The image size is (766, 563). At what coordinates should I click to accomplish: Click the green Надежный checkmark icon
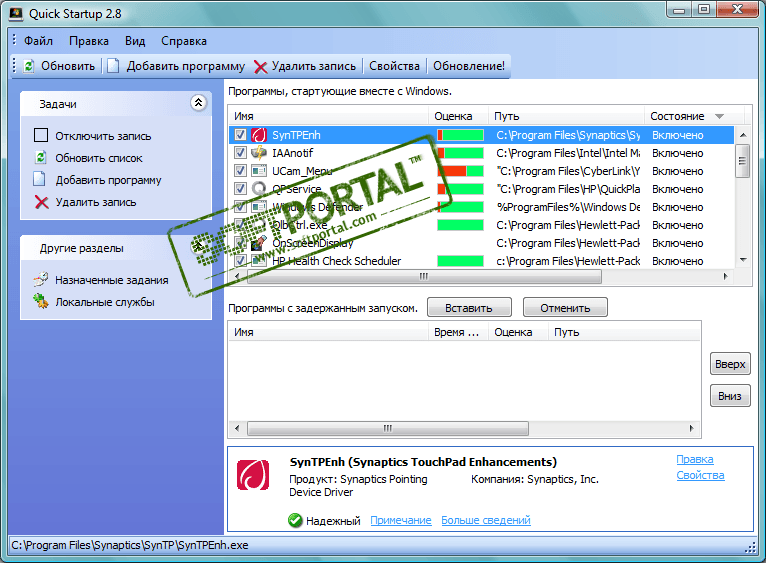(x=295, y=520)
